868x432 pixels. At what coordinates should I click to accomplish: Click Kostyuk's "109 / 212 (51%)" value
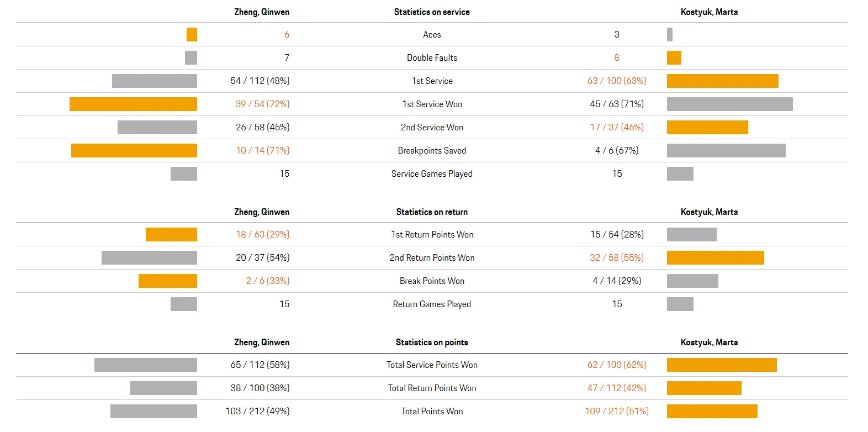click(x=617, y=411)
